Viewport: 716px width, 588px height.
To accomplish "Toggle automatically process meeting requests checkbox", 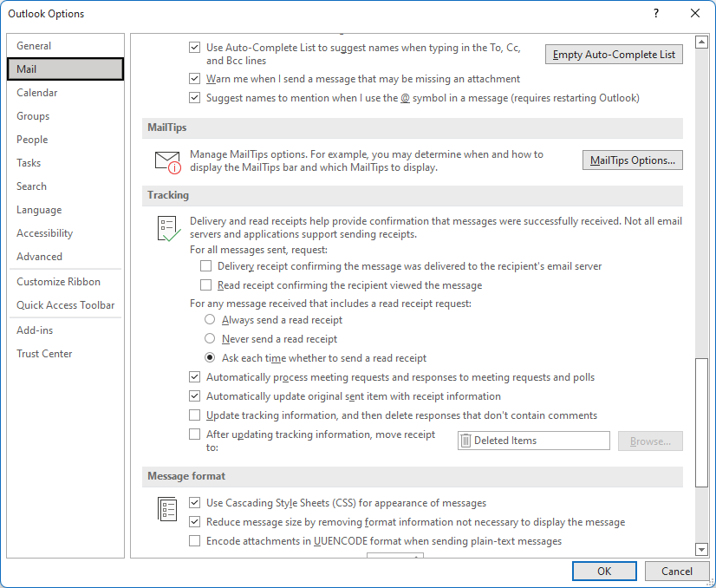I will click(194, 377).
